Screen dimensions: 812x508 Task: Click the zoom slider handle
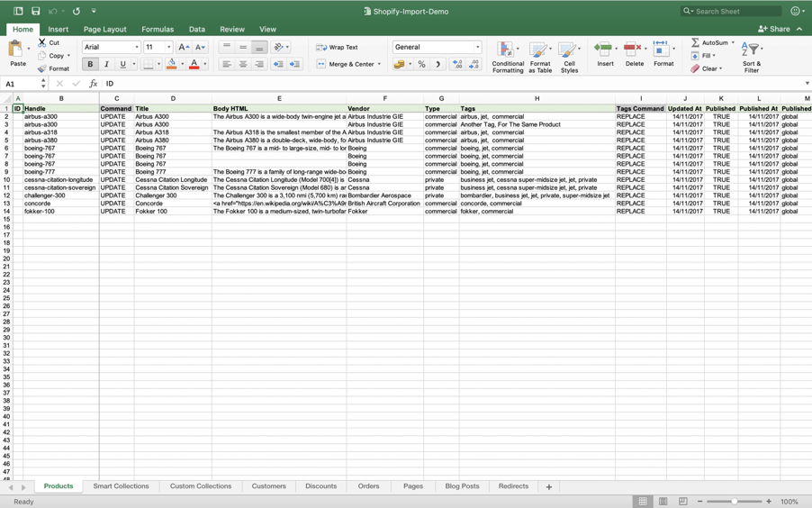tap(735, 502)
